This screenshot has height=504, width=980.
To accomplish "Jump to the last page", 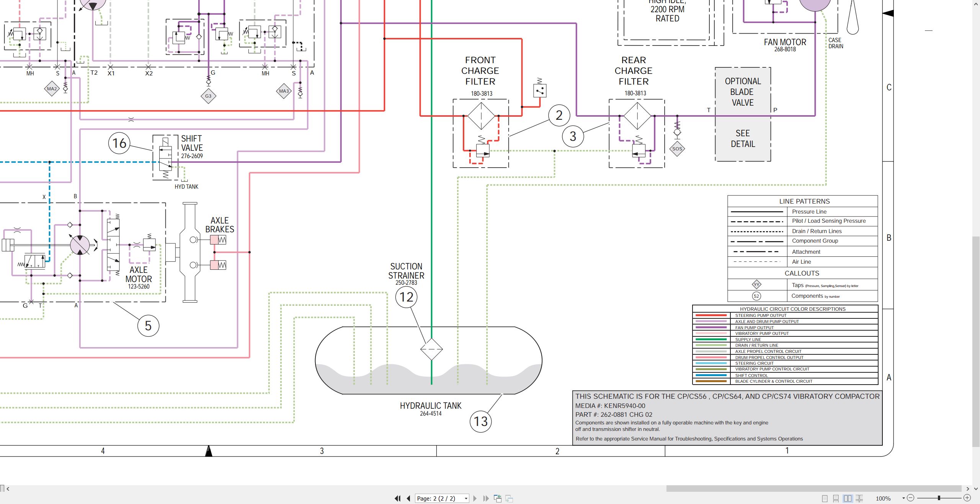I will pyautogui.click(x=486, y=498).
